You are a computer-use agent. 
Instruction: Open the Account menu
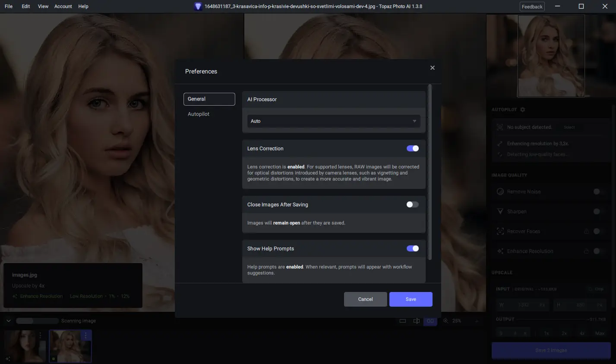[x=63, y=6]
